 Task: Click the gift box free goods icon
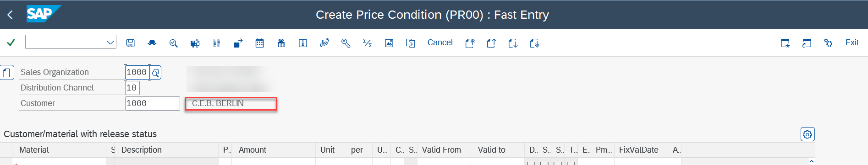pyautogui.click(x=281, y=43)
